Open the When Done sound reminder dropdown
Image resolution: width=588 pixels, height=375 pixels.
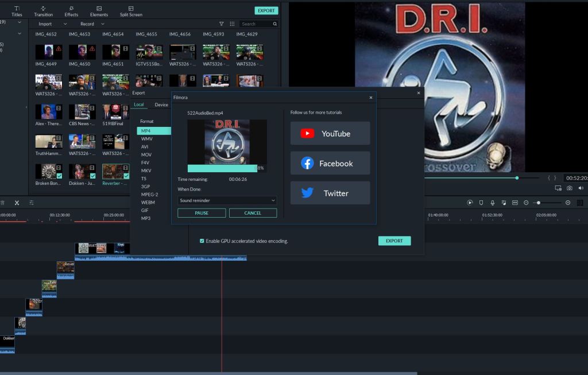[x=227, y=200]
